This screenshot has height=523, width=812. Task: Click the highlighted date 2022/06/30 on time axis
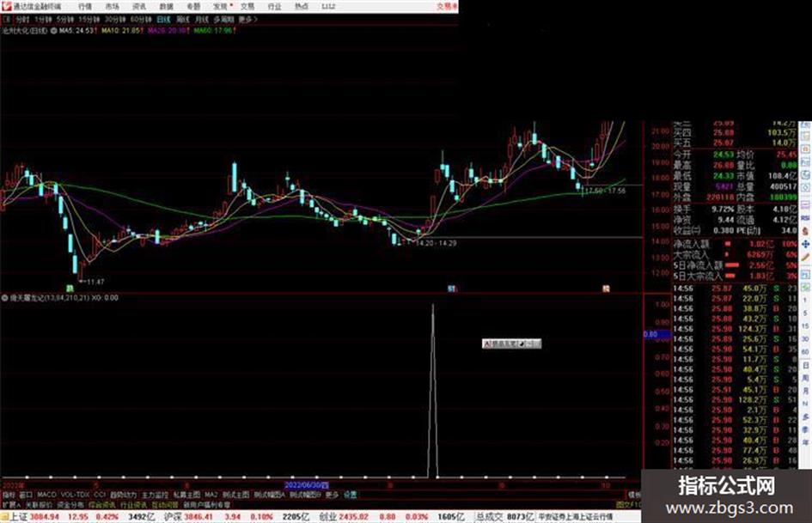tap(307, 485)
